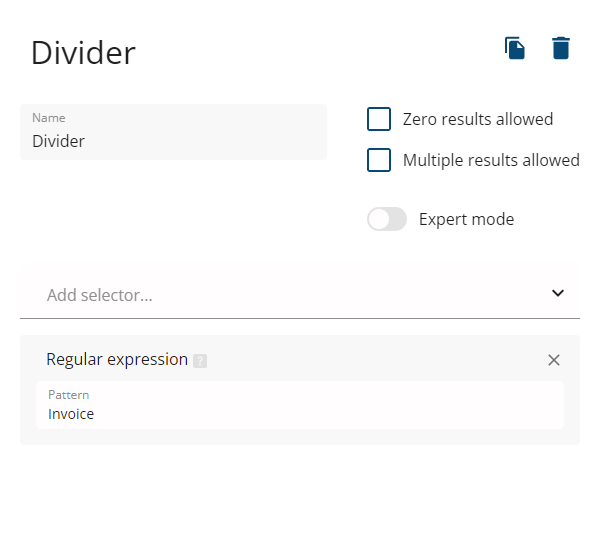Click the help icon beside Regular expression

click(200, 361)
